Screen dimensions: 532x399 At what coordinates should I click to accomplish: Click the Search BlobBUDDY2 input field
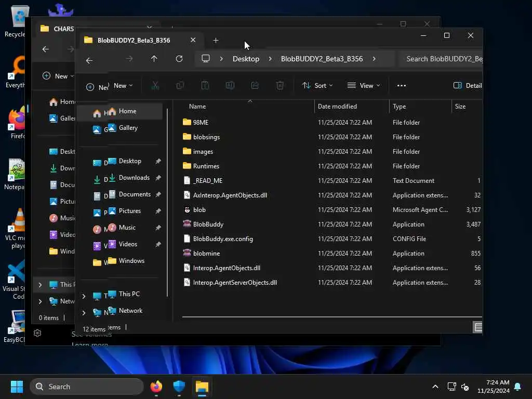click(441, 59)
